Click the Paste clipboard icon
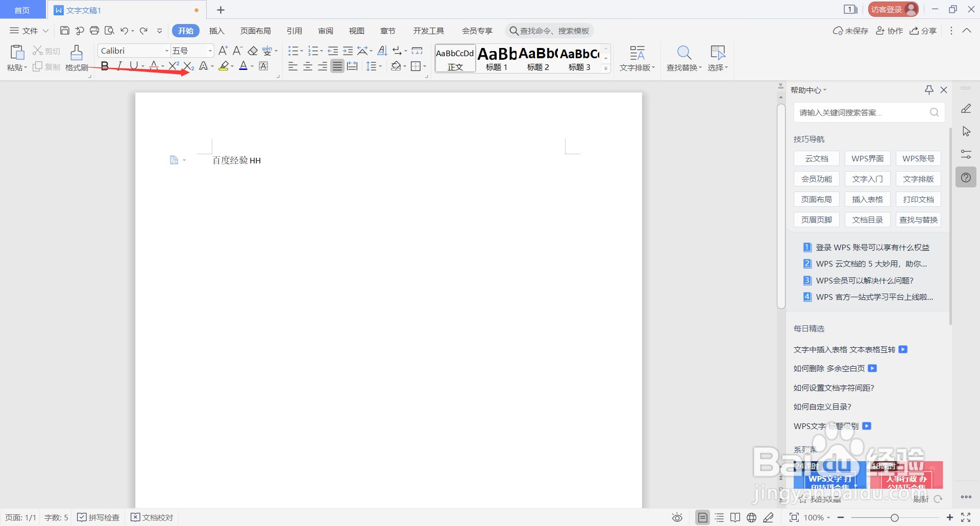This screenshot has width=980, height=526. tap(17, 52)
